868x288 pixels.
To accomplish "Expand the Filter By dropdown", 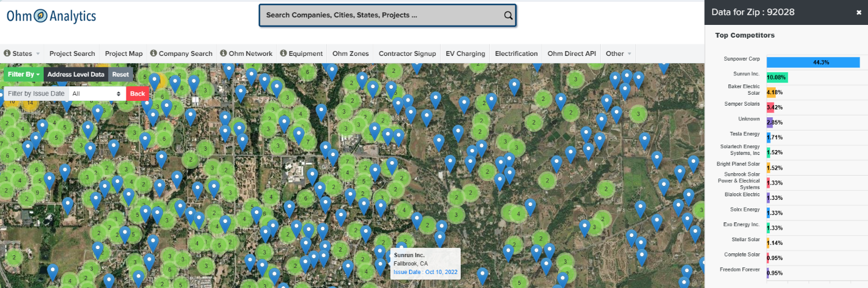I will tap(24, 75).
